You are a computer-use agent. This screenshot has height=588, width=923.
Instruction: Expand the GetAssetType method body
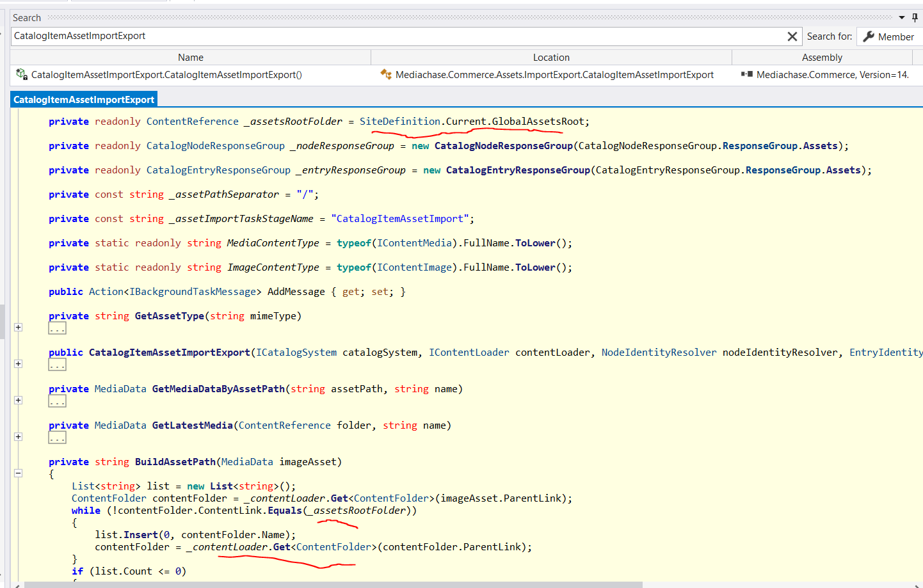tap(19, 327)
